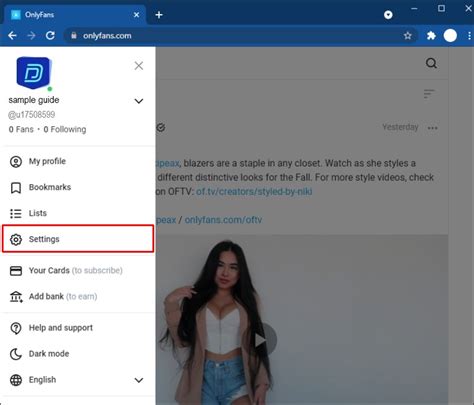Click the Settings gear icon

point(16,239)
